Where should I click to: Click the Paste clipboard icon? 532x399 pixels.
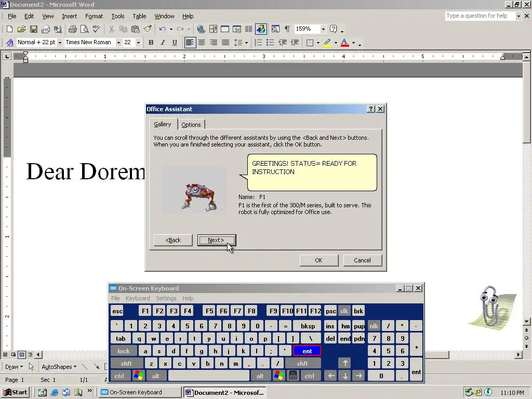click(x=136, y=29)
